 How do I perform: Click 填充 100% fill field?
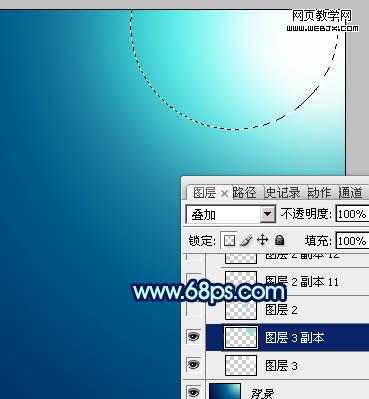[352, 241]
